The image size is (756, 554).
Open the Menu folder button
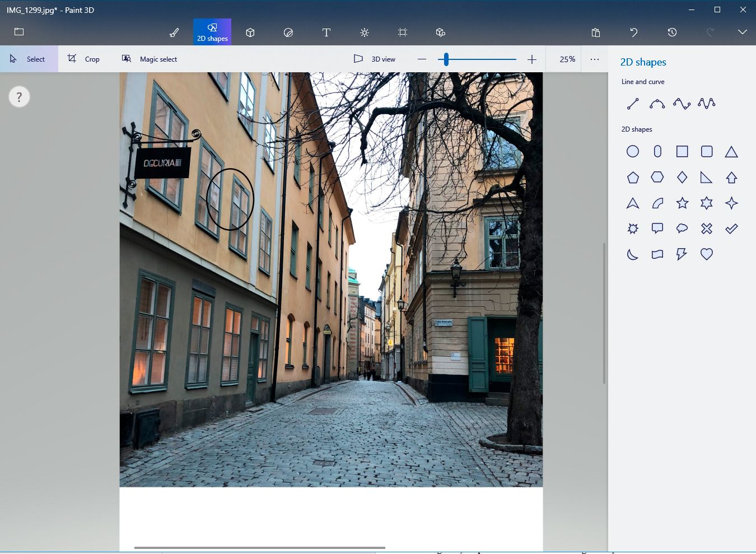19,32
